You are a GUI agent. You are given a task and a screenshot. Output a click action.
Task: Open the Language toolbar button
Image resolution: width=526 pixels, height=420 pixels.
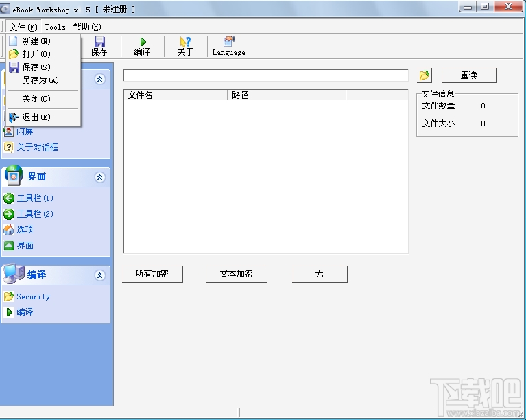(229, 47)
